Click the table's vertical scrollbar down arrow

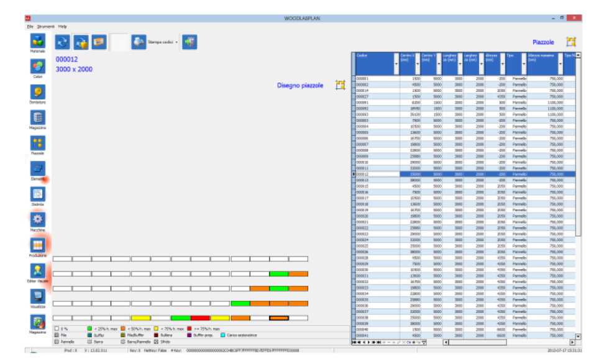578,337
